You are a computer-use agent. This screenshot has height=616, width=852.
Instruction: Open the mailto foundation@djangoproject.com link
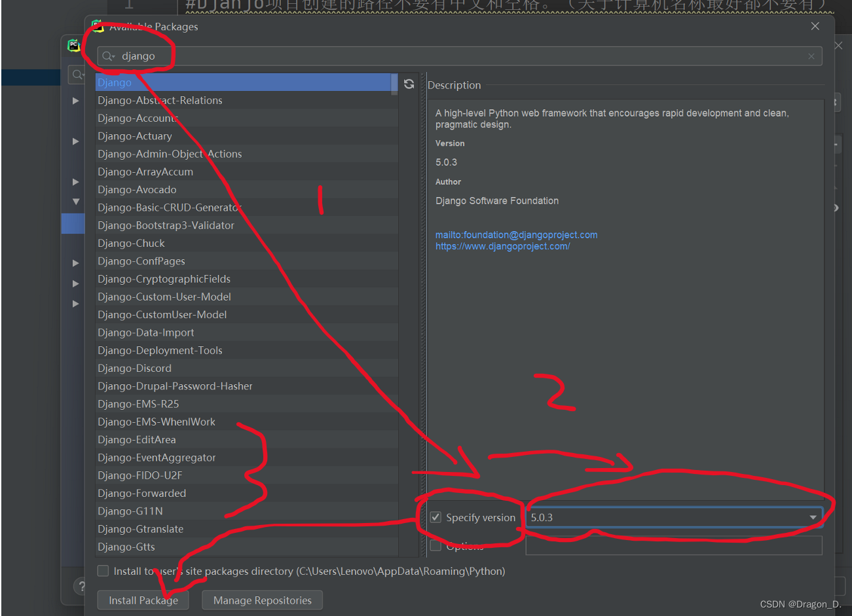(x=516, y=235)
